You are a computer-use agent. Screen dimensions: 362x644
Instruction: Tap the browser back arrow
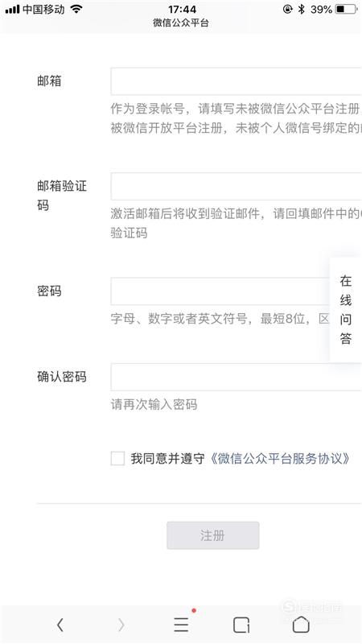tap(60, 625)
